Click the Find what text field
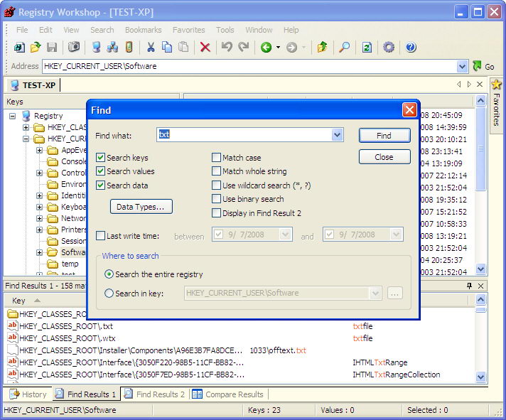The width and height of the screenshot is (506, 420). [x=243, y=135]
